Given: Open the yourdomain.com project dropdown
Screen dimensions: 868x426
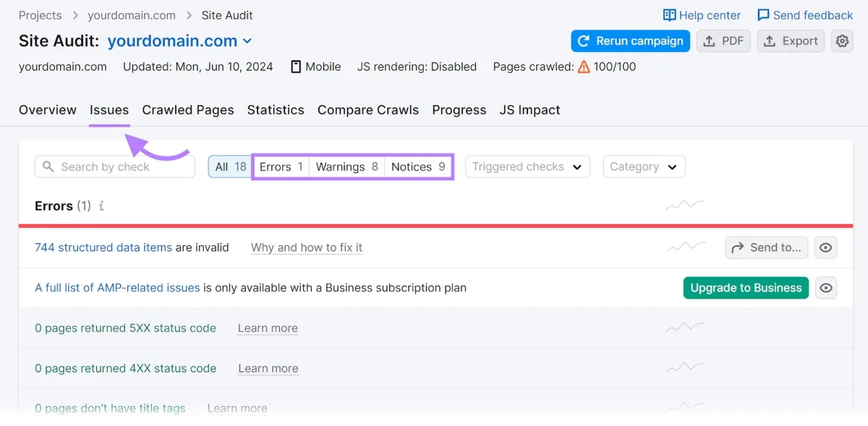Looking at the screenshot, I should click(179, 41).
